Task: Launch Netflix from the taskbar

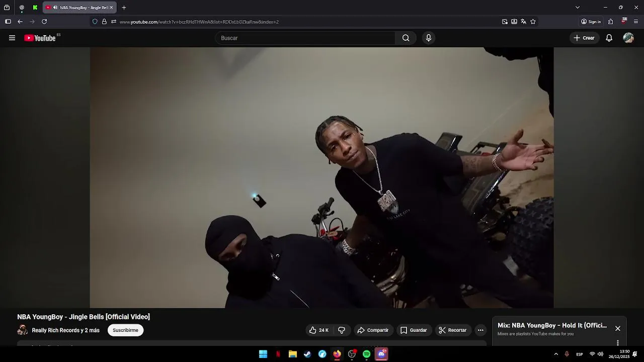Action: click(278, 354)
